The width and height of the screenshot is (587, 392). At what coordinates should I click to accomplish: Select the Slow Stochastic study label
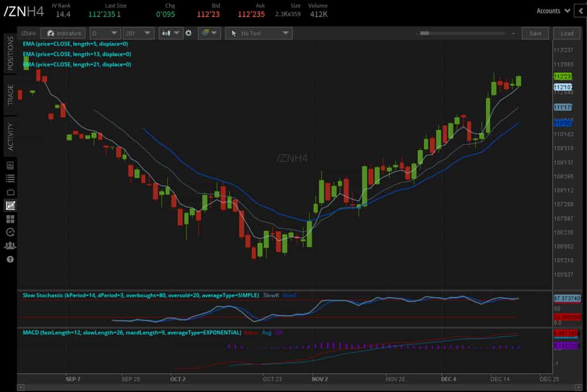[x=141, y=295]
